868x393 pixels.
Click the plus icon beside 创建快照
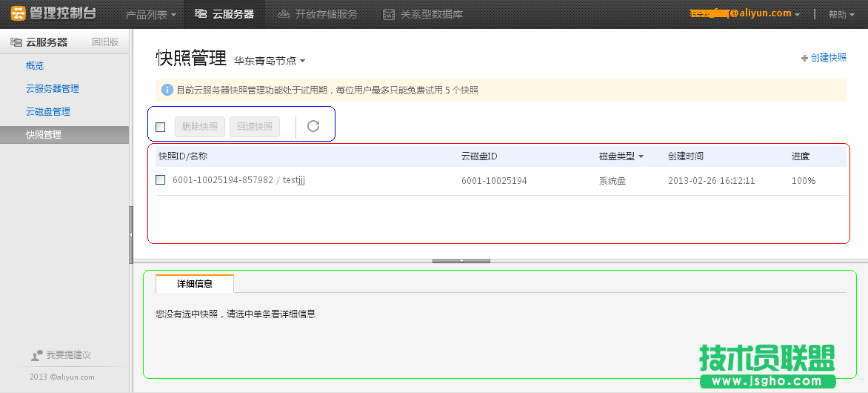click(804, 58)
